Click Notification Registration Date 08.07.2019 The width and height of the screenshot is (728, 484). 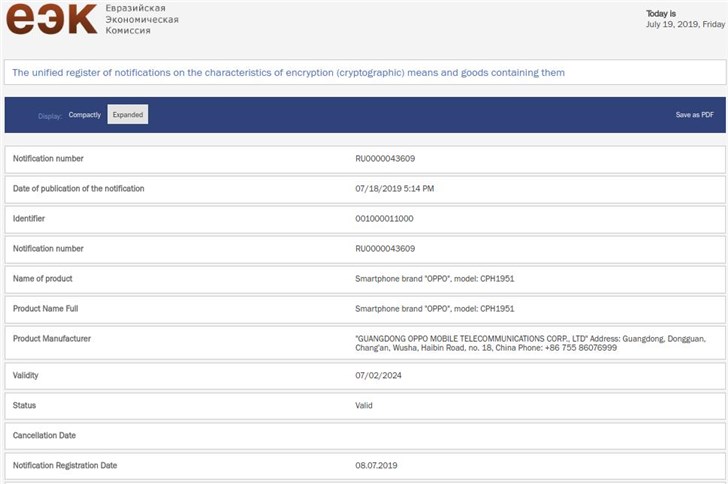[x=376, y=465]
